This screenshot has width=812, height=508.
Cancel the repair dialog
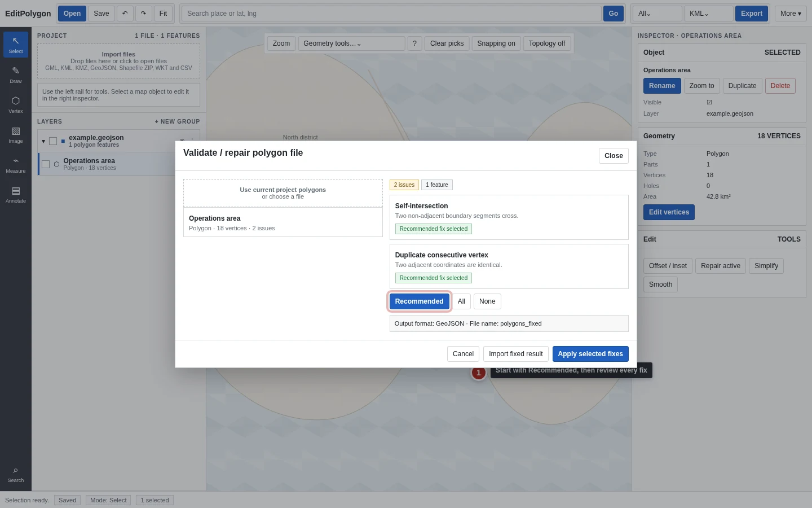pyautogui.click(x=463, y=354)
